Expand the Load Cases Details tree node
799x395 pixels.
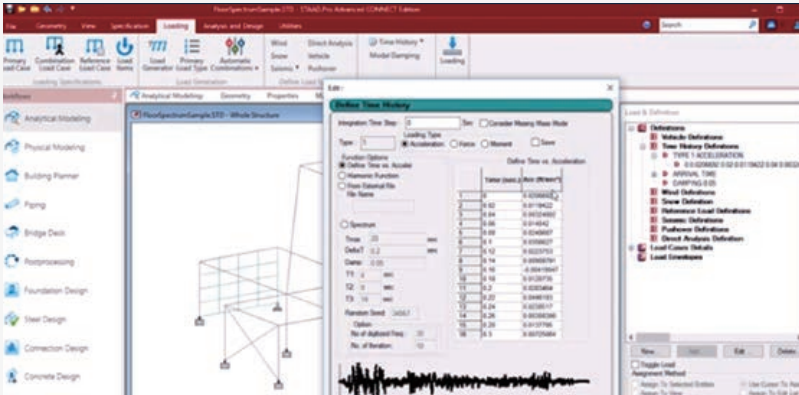[632, 248]
